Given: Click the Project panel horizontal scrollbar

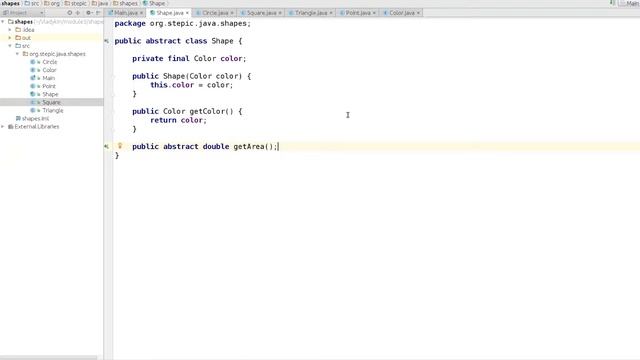Looking at the screenshot, I should tap(49, 358).
